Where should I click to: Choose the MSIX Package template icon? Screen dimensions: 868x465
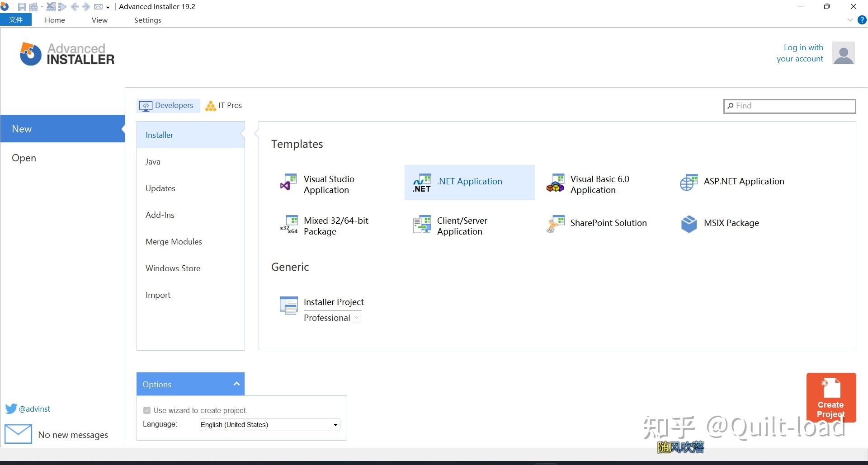click(x=689, y=223)
